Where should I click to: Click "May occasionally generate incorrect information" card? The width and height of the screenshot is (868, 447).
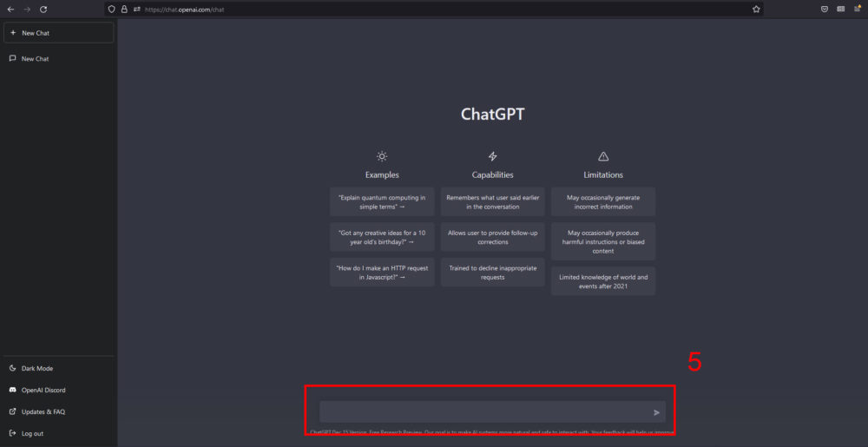pyautogui.click(x=603, y=201)
